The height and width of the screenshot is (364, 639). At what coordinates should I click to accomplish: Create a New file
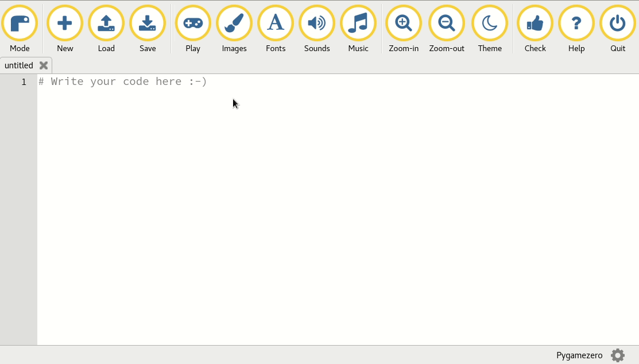click(x=65, y=29)
